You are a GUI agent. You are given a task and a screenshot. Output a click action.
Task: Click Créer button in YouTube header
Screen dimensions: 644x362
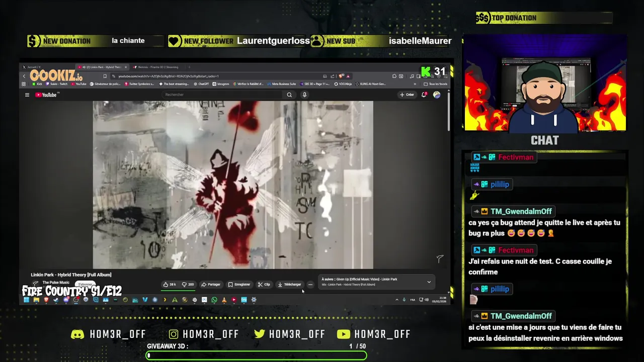click(x=407, y=95)
